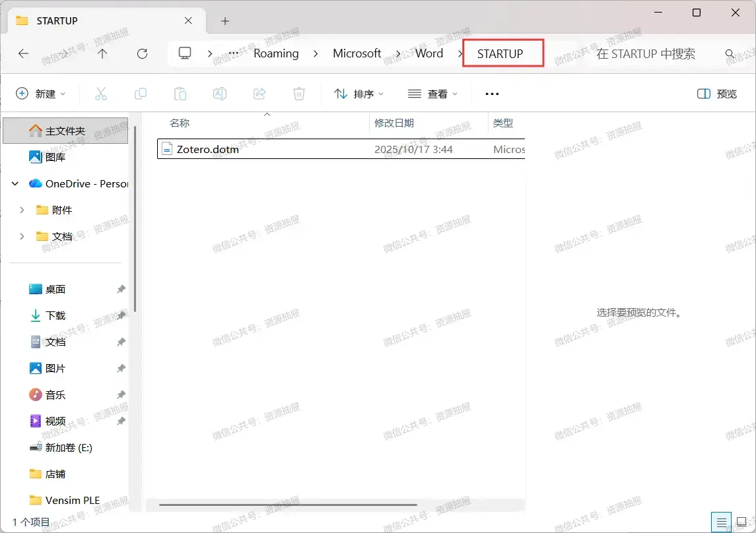Click the Cut scissors icon
Screen dimensions: 756x533
[x=101, y=94]
